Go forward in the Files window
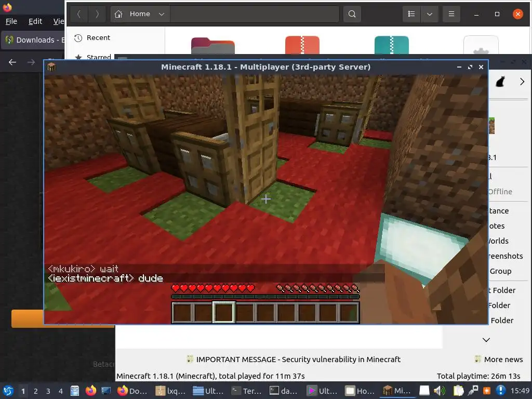Screen dimensions: 532x399 coord(97,14)
